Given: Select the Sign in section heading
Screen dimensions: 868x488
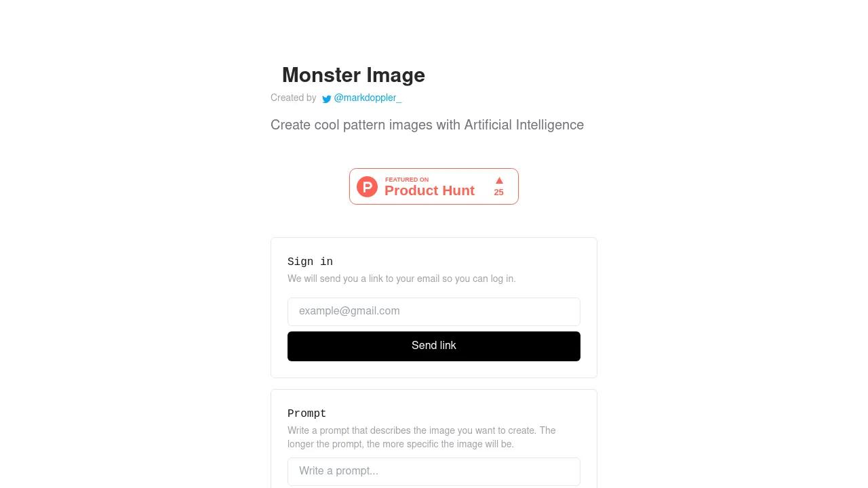Looking at the screenshot, I should 310,262.
